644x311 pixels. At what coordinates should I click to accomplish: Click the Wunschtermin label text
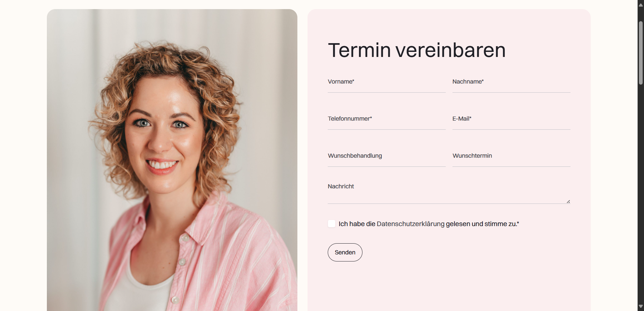pyautogui.click(x=472, y=156)
